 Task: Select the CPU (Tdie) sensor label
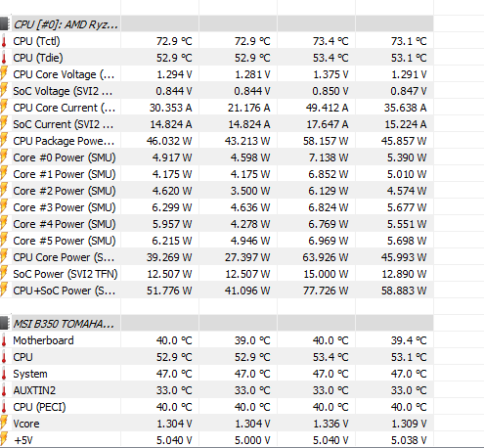coord(38,58)
